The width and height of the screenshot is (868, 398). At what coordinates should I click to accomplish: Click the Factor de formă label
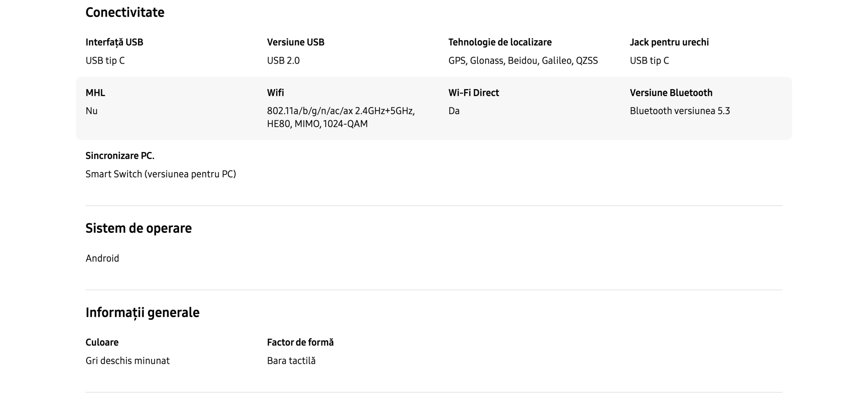[300, 342]
